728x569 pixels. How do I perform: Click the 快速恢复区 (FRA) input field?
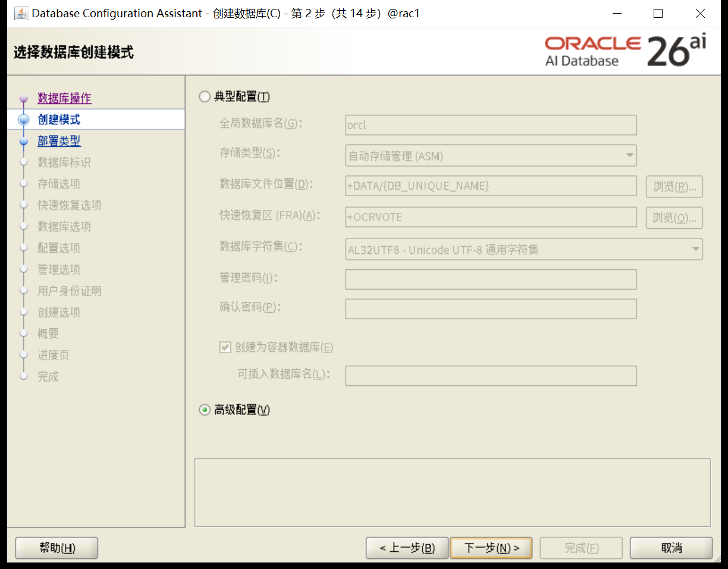coord(491,217)
